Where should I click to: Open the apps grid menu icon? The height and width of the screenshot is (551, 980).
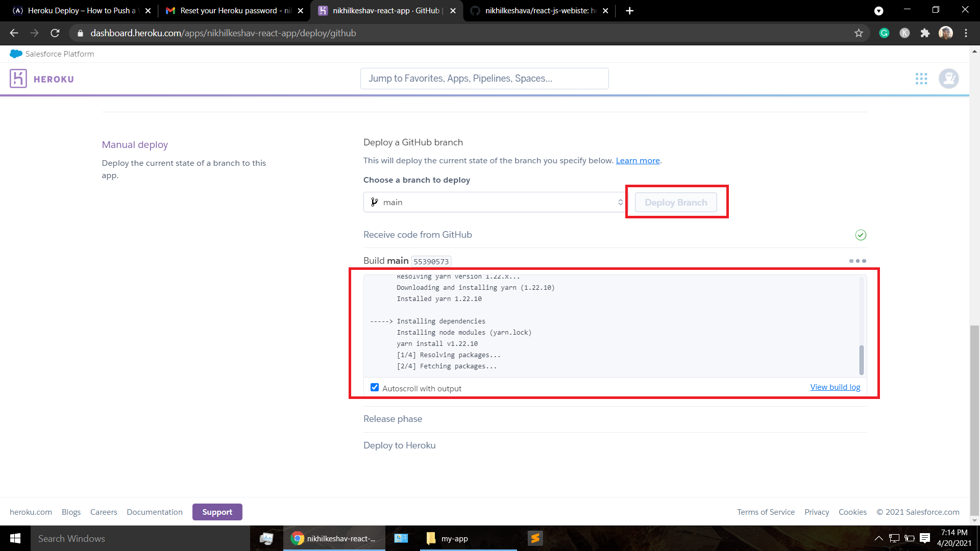click(921, 79)
